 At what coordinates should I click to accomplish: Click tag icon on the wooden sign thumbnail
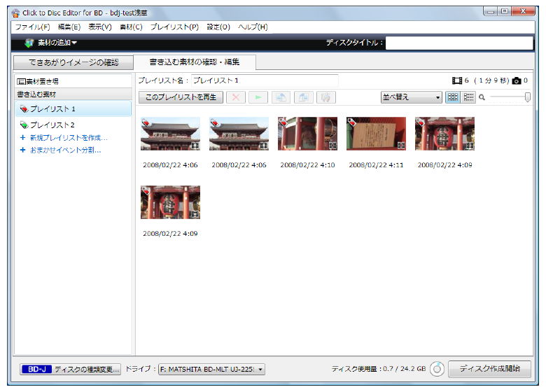(x=351, y=122)
